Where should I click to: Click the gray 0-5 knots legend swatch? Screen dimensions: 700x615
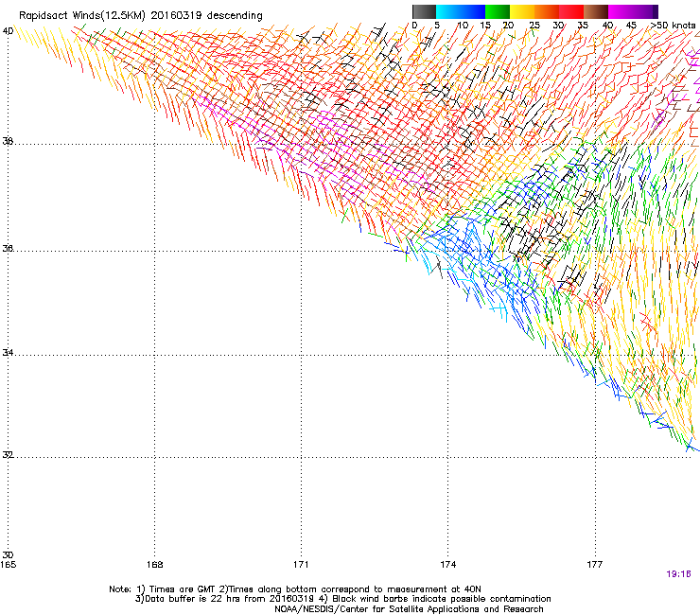coord(424,11)
